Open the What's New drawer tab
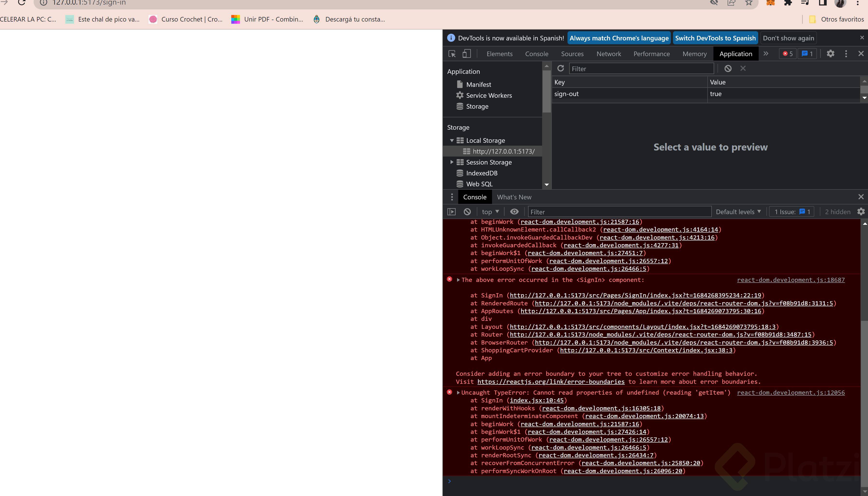The image size is (868, 496). point(514,197)
